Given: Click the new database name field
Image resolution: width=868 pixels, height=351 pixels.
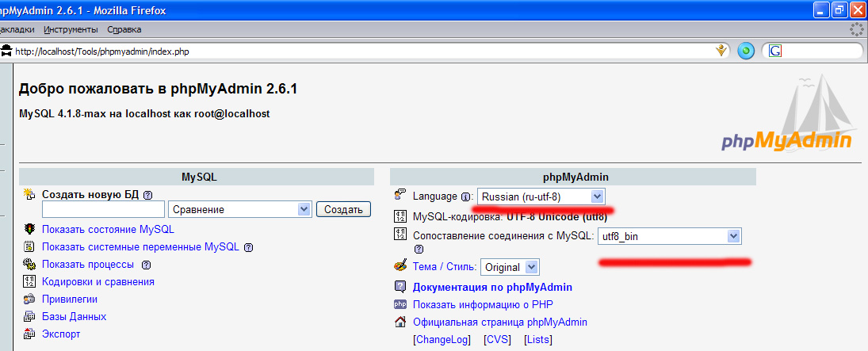Looking at the screenshot, I should click(x=104, y=209).
